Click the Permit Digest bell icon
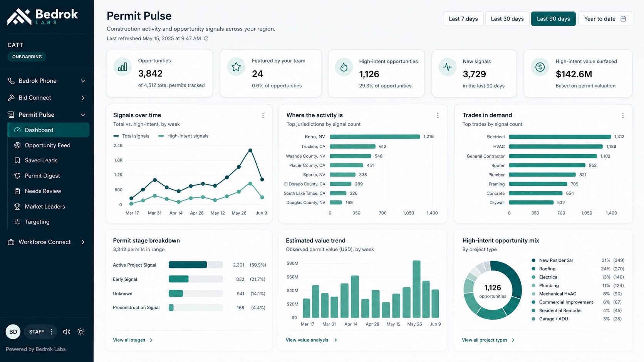The width and height of the screenshot is (644, 362). point(17,176)
